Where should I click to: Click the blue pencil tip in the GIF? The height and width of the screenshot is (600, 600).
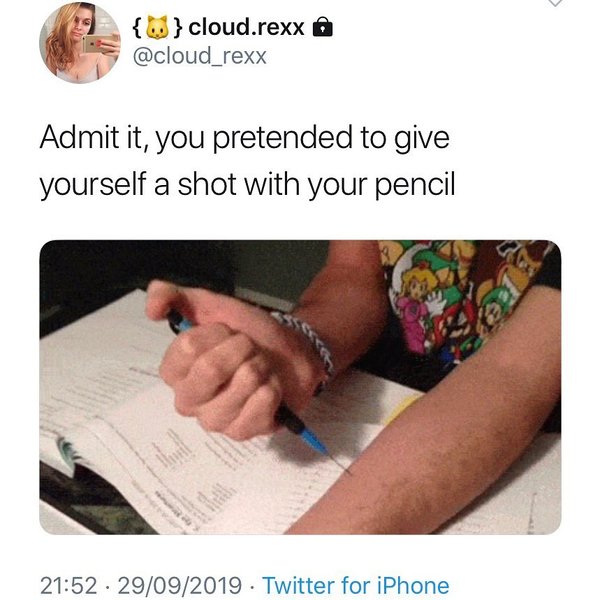coord(318,444)
